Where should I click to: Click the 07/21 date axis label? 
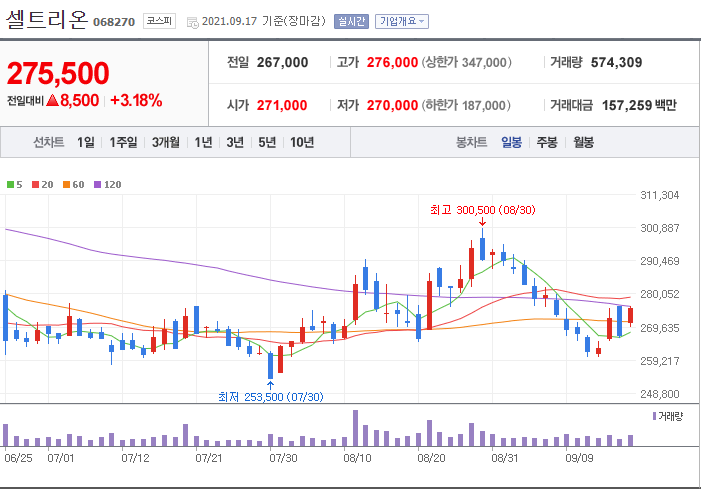tap(209, 458)
